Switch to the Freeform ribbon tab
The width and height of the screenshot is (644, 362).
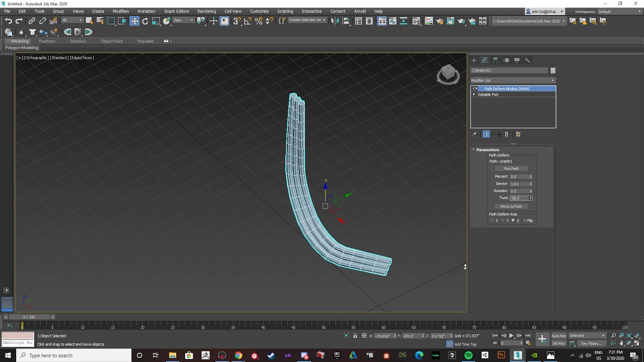coord(47,41)
